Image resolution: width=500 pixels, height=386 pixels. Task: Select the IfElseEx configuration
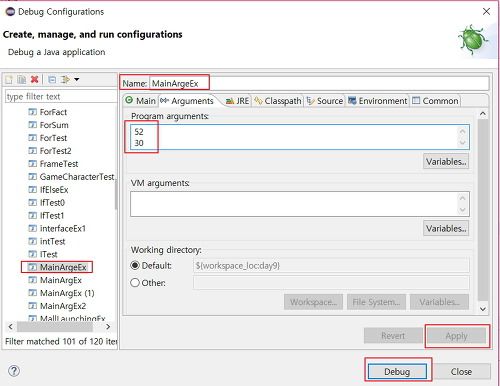pyautogui.click(x=54, y=190)
